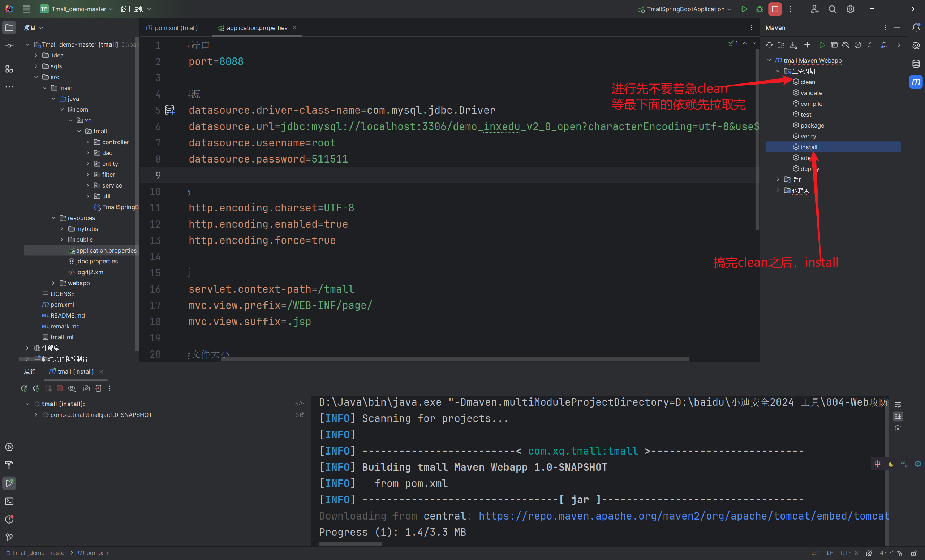The image size is (925, 560).
Task: Toggle Maven skip tests mode
Action: [858, 45]
